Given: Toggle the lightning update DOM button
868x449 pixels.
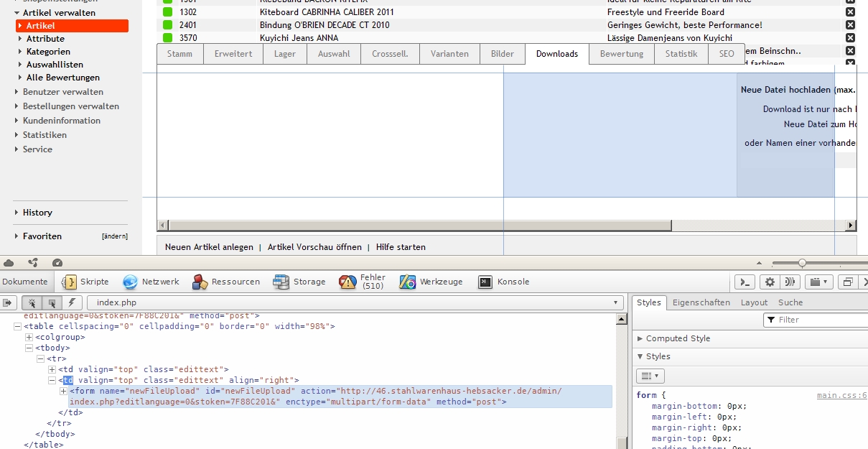Looking at the screenshot, I should pos(72,302).
